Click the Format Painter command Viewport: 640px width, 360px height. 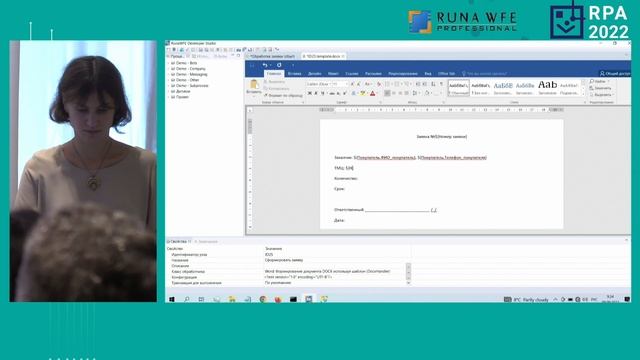click(283, 95)
